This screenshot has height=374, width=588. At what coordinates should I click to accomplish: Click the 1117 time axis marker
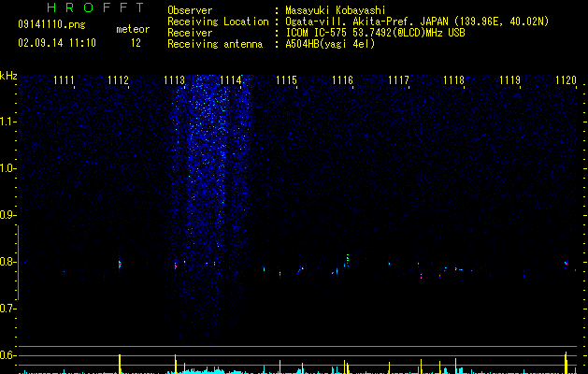(398, 80)
